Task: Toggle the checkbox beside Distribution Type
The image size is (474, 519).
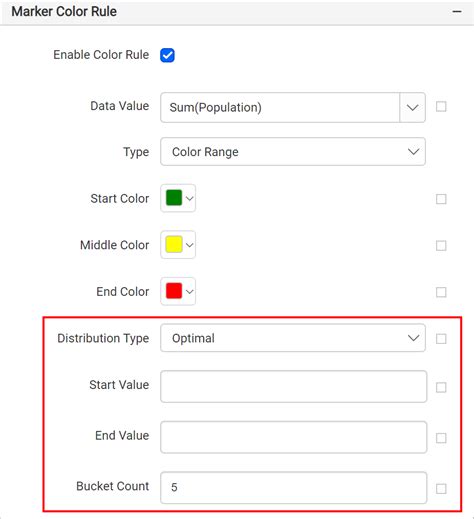Action: pyautogui.click(x=441, y=339)
